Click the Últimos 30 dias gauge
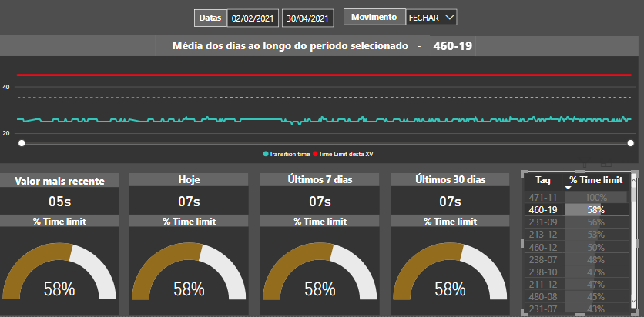The image size is (644, 317). (450, 271)
